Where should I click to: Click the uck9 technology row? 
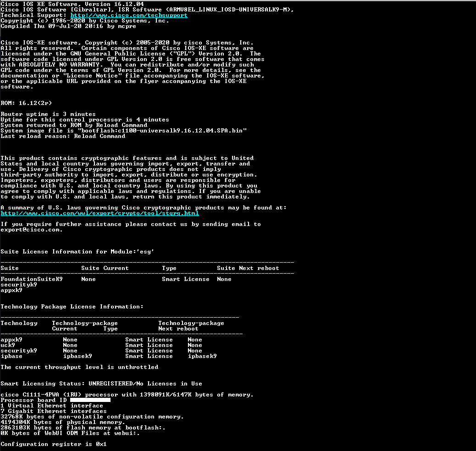[x=109, y=345]
